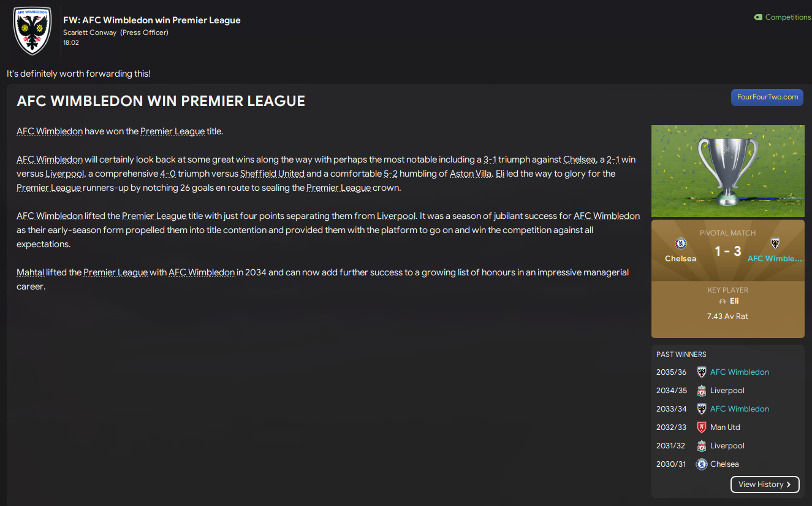Click AFC Wimbledon badge in pivotal match

point(775,243)
